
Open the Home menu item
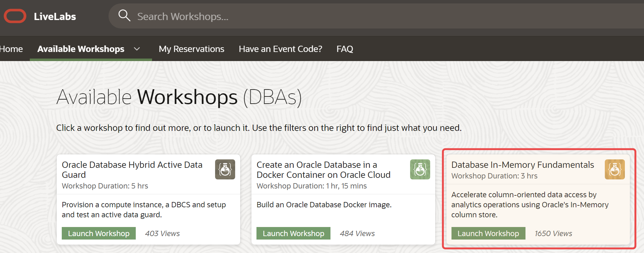pyautogui.click(x=11, y=49)
